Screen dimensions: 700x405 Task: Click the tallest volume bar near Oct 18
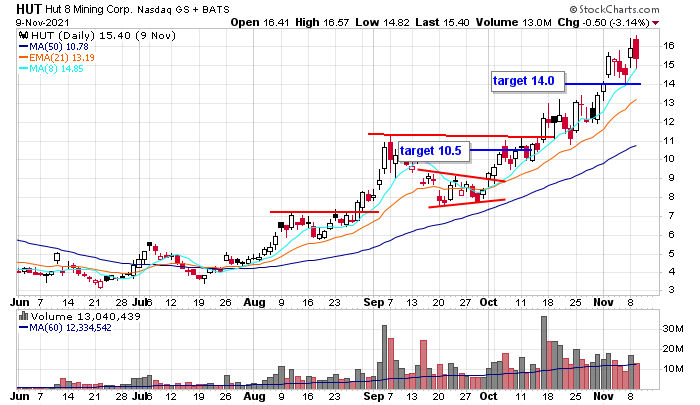point(544,353)
